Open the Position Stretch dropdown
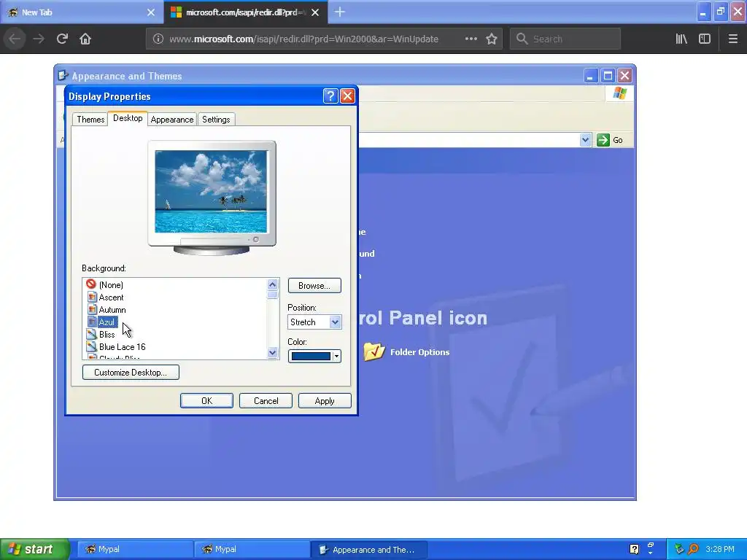 314,322
